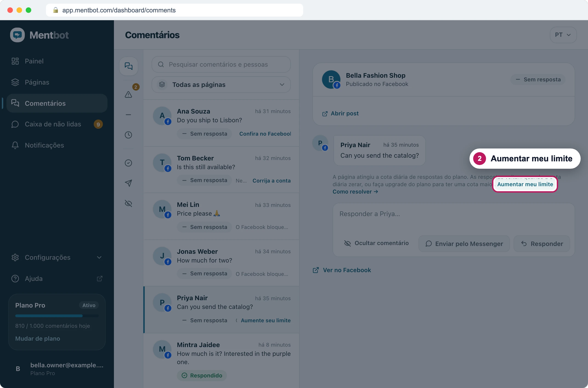
Task: Open Notificações in the sidebar
Action: [57, 145]
